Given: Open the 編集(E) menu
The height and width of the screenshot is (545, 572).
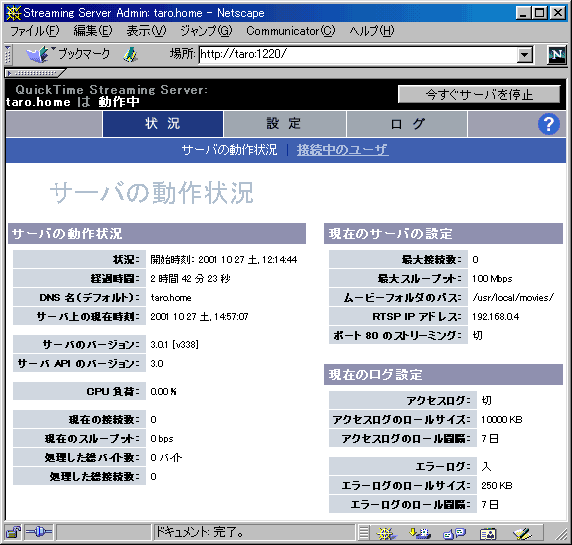Looking at the screenshot, I should pos(93,31).
